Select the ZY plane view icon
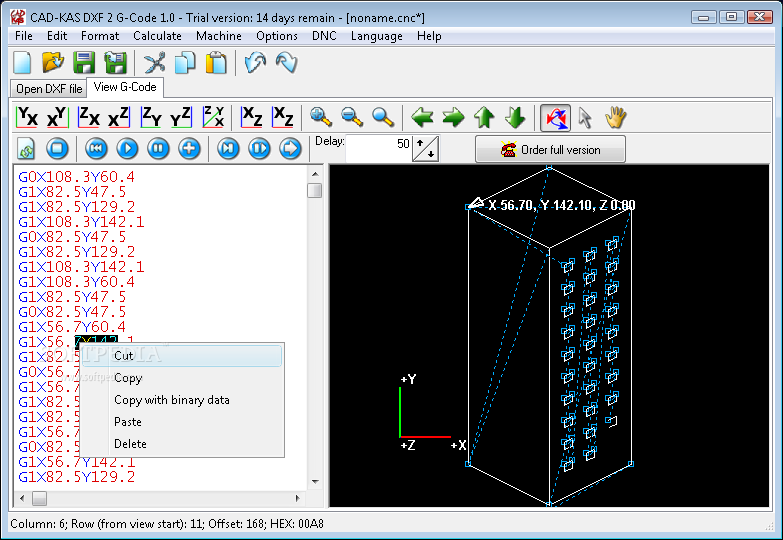 pos(151,117)
